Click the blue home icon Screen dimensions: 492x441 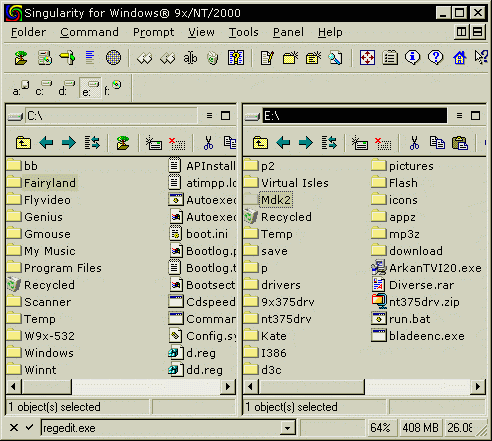tap(459, 58)
